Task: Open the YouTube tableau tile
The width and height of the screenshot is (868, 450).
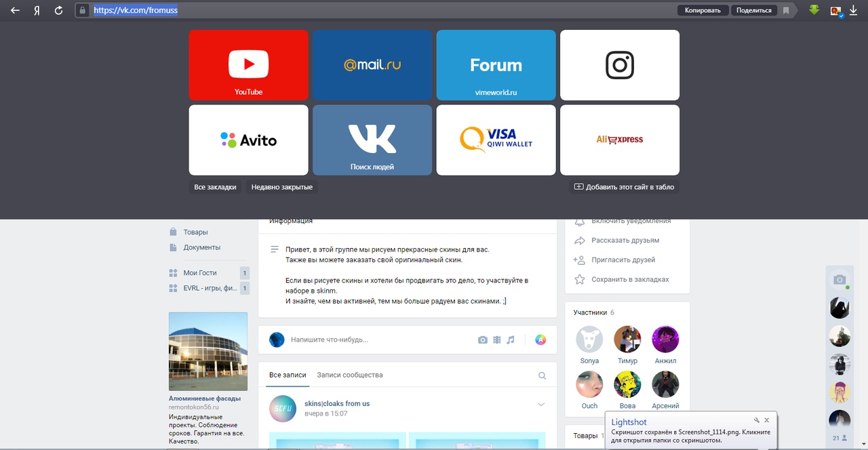Action: pos(248,65)
